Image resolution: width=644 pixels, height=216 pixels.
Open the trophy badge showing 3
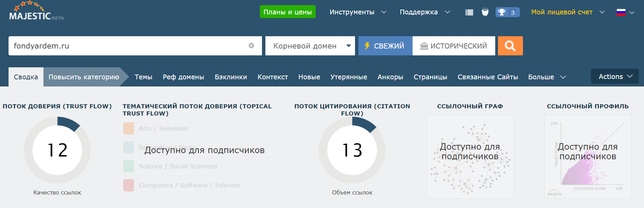tap(508, 12)
